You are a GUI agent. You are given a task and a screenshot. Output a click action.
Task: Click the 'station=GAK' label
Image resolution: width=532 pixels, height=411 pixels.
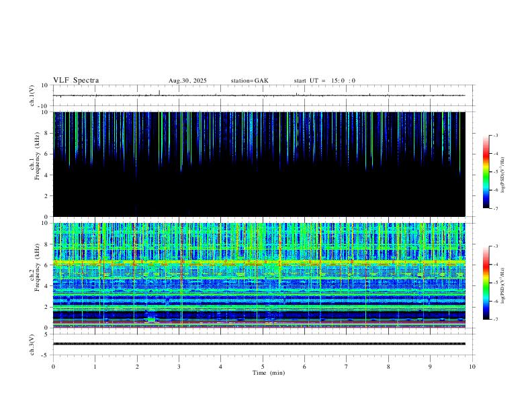click(250, 81)
